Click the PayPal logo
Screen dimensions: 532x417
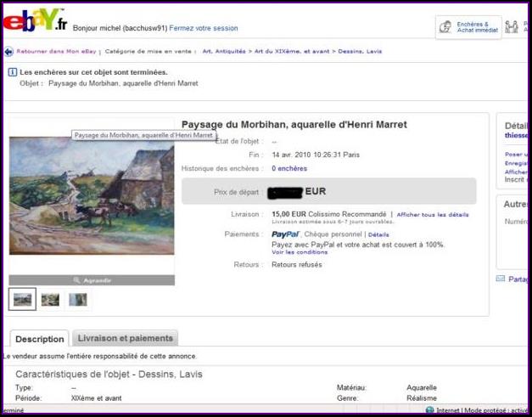pos(285,234)
